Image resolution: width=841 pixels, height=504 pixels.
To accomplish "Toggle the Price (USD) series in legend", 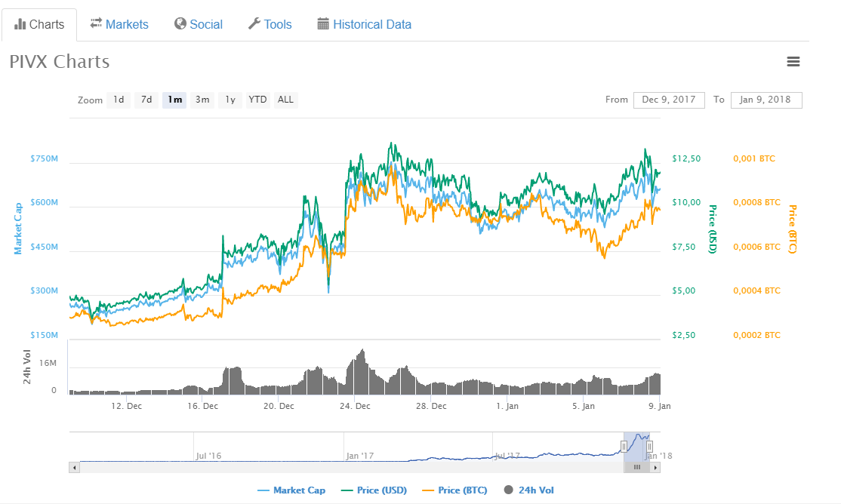I will 374,490.
